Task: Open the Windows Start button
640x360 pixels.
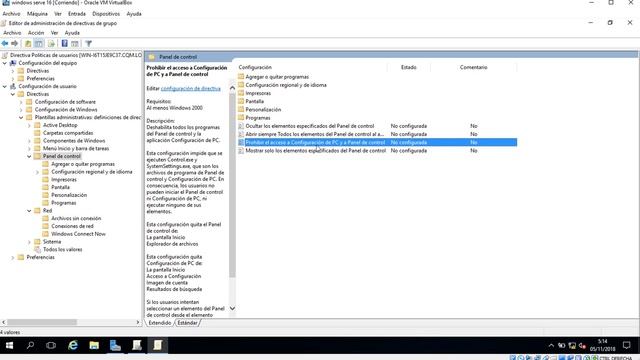Action: tap(9, 346)
